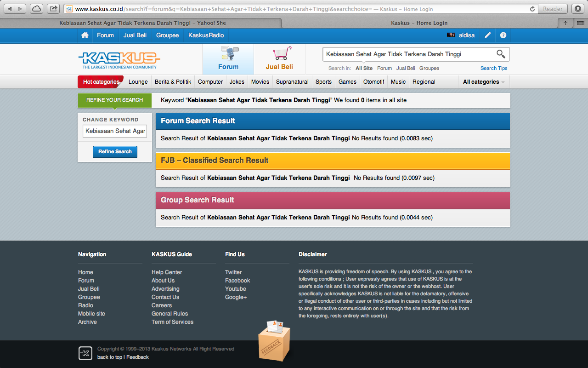The height and width of the screenshot is (368, 588).
Task: Click the Change Keyword input field
Action: coord(115,131)
